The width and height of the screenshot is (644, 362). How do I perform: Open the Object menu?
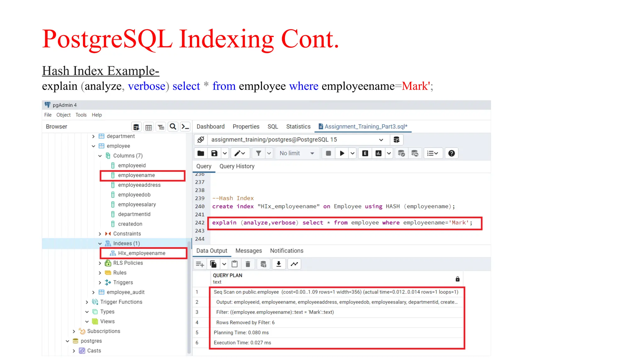pos(64,115)
